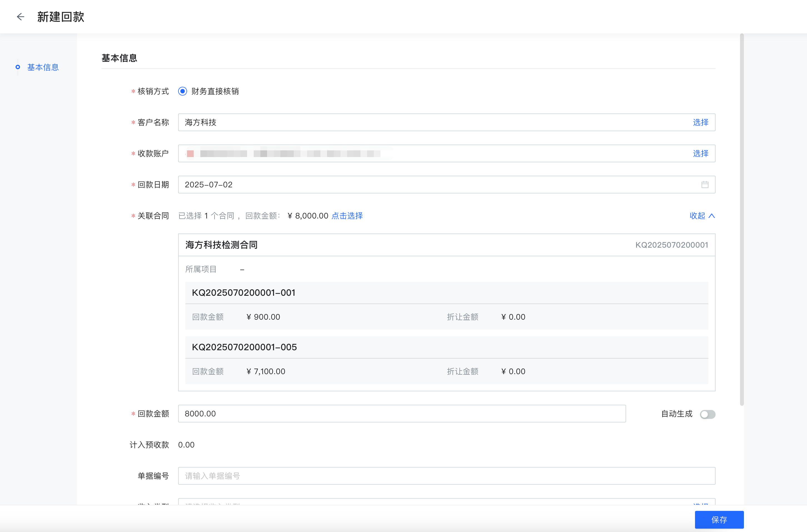Click the 计入预收款 value 0.00
The width and height of the screenshot is (807, 532).
[x=186, y=445]
